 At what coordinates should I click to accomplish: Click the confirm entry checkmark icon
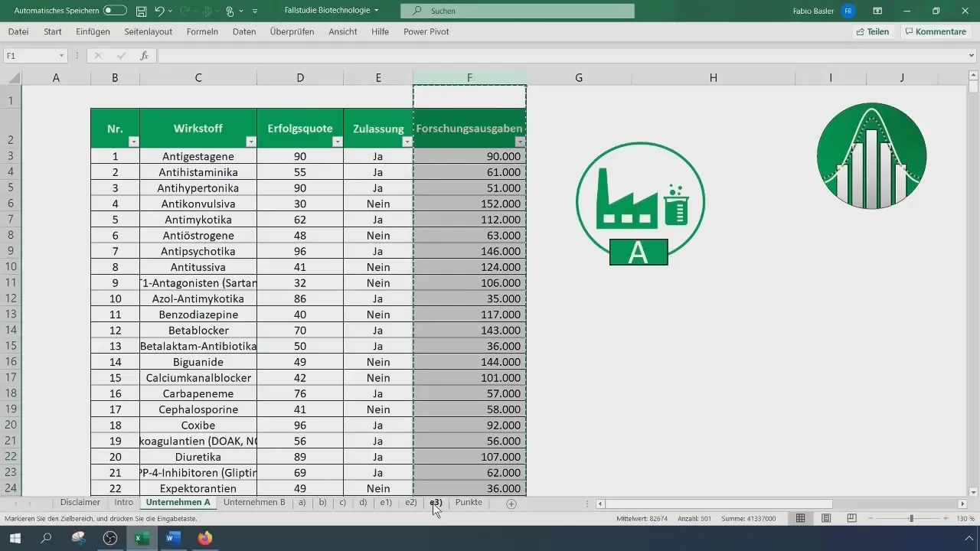121,56
